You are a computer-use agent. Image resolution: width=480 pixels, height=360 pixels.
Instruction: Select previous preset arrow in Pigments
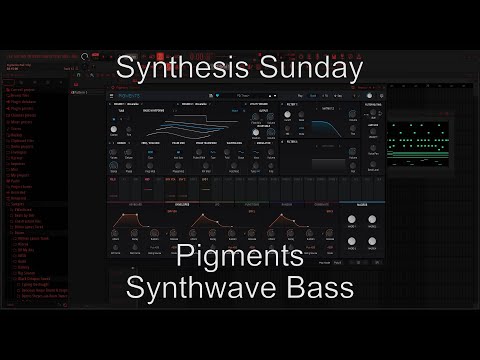[x=270, y=96]
